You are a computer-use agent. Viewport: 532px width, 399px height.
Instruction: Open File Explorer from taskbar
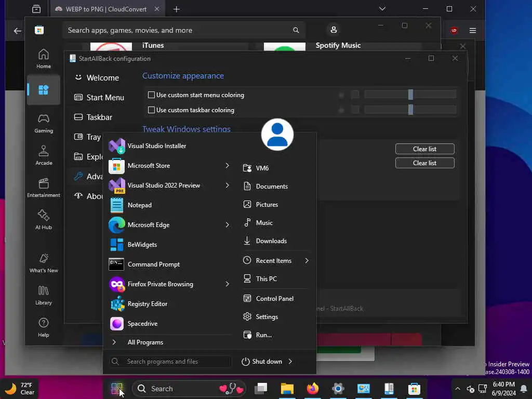click(287, 389)
